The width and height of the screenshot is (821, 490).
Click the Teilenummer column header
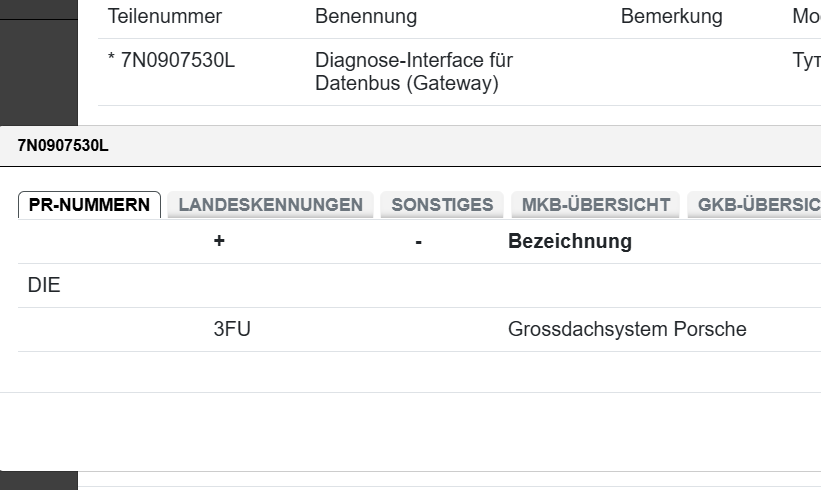pyautogui.click(x=164, y=17)
